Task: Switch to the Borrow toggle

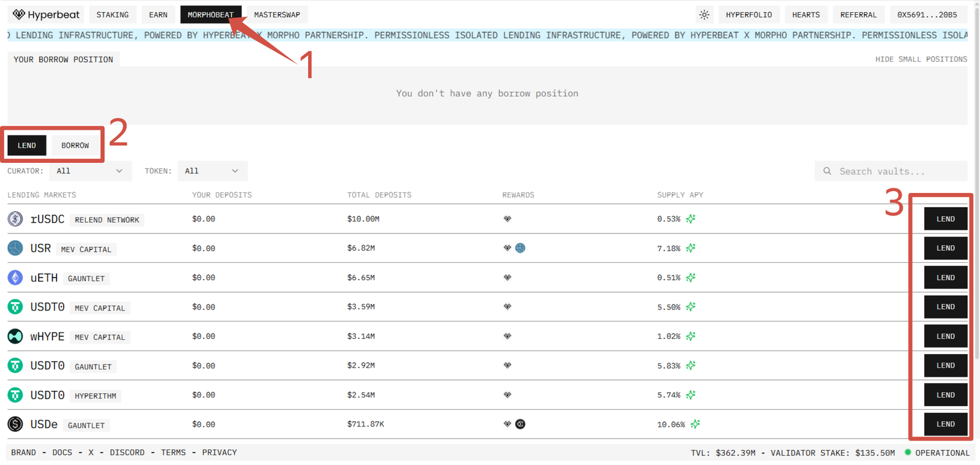Action: [x=75, y=145]
